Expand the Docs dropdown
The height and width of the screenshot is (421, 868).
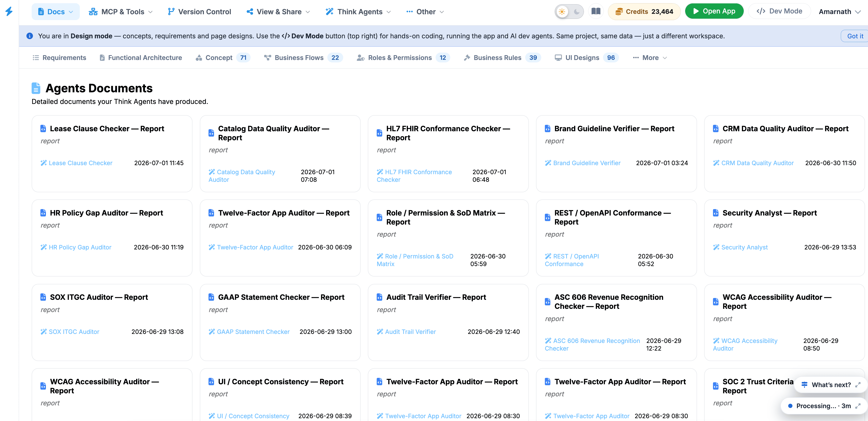tap(56, 12)
